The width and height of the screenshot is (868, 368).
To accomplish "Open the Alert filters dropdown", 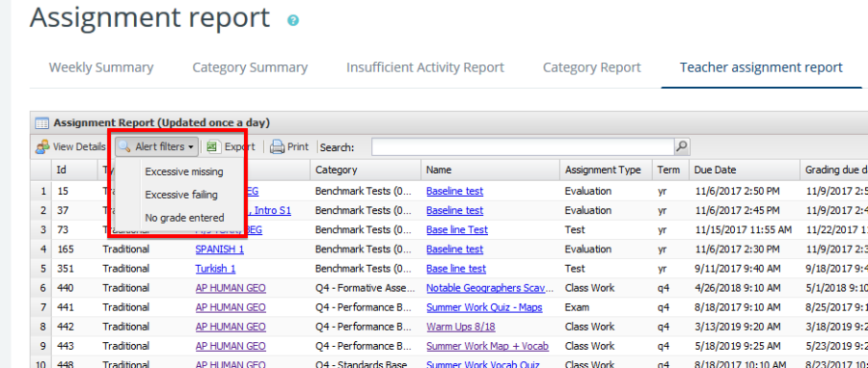I will click(157, 147).
